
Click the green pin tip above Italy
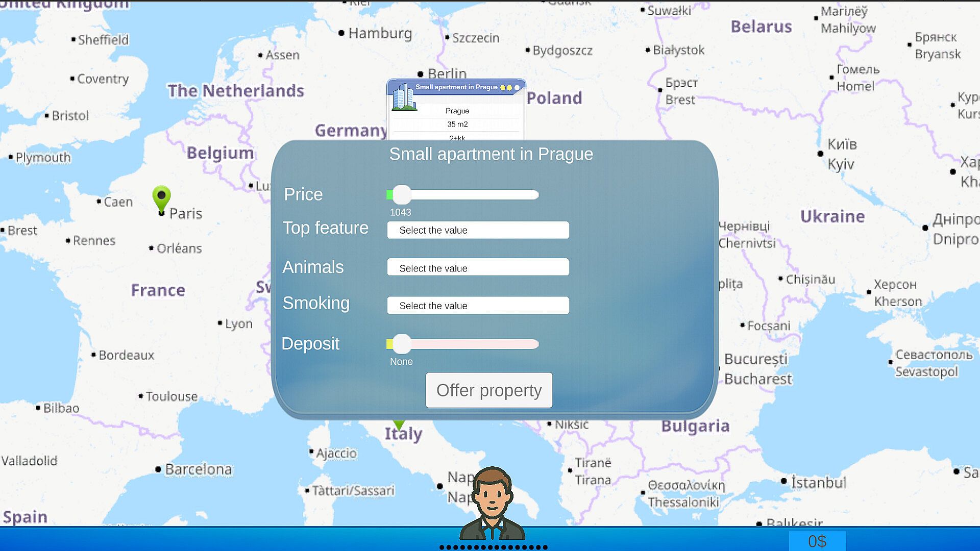pos(399,424)
